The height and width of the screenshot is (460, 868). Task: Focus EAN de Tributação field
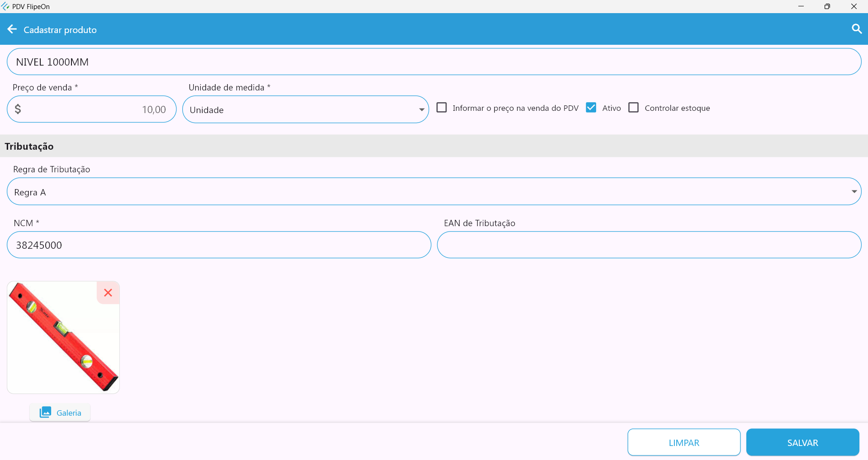pyautogui.click(x=649, y=245)
